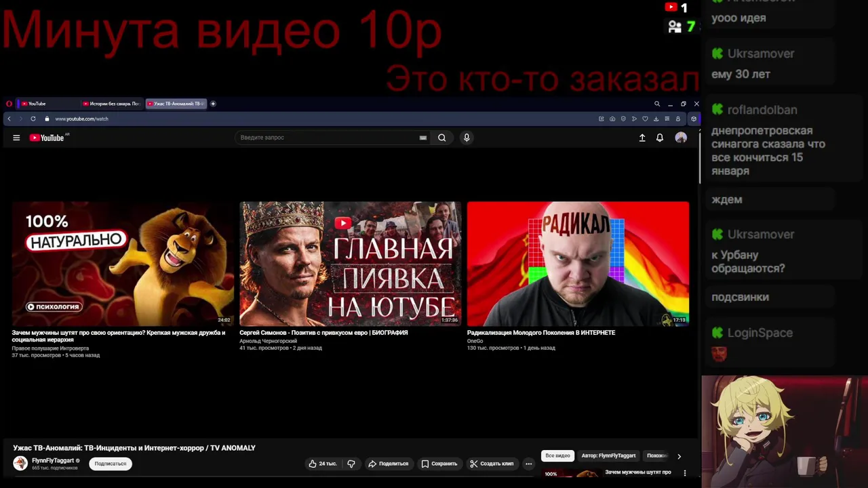Open the on-screen keyboard in search box

coord(423,138)
